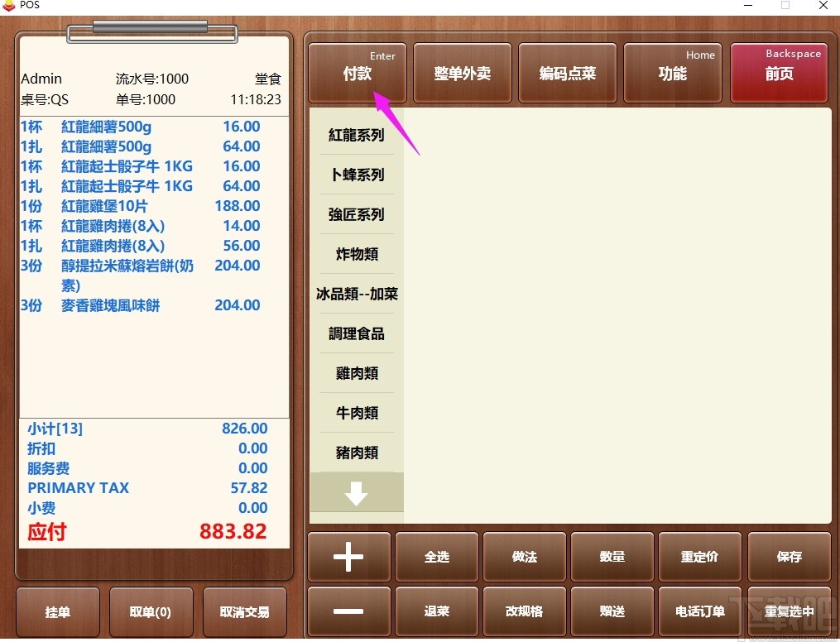Select 整单外卖 whole-order takeout
Viewport: 840px width, 642px height.
pos(462,73)
